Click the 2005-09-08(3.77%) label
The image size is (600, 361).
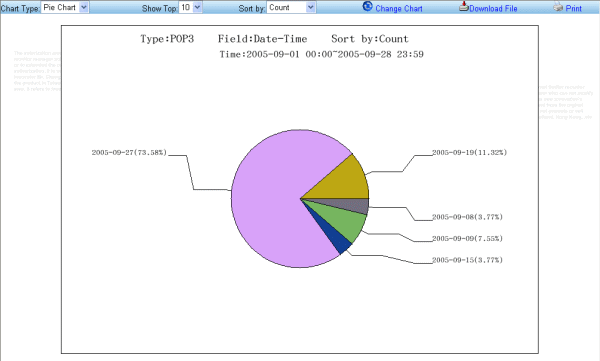click(x=467, y=217)
